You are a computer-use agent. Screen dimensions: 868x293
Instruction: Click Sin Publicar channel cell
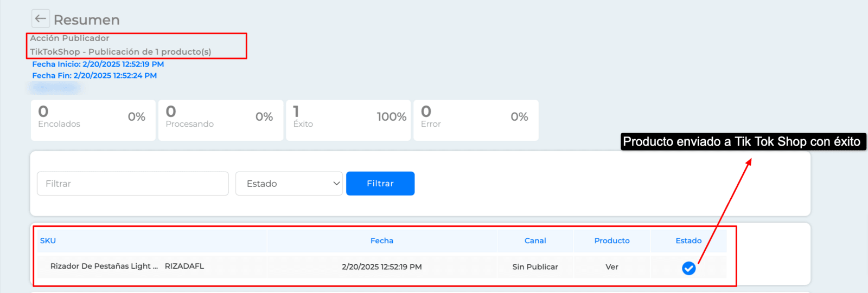(x=535, y=266)
